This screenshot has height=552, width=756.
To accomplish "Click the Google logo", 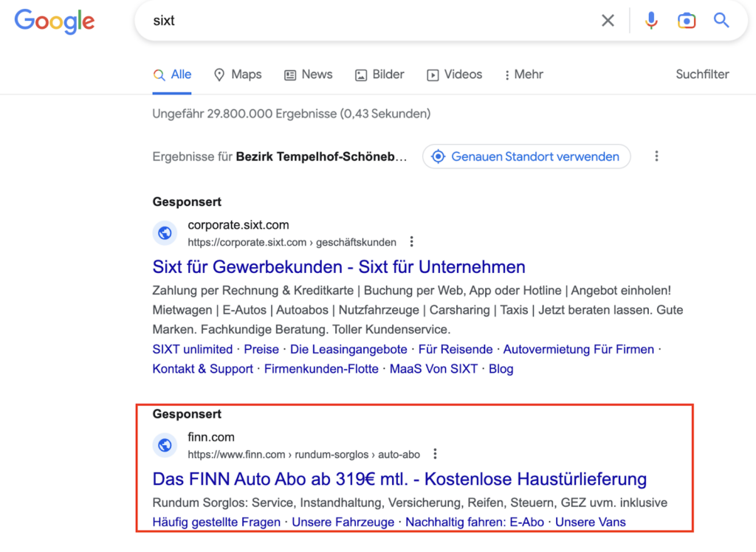I will [55, 21].
